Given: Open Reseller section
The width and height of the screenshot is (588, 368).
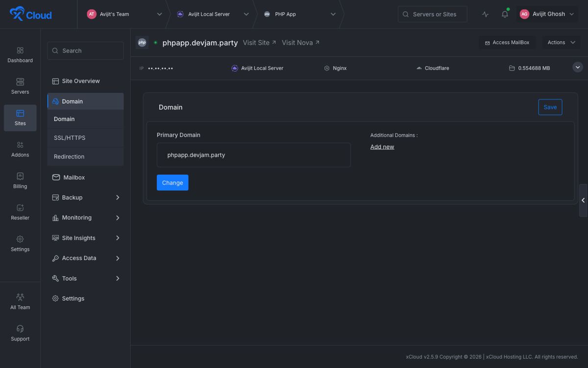Looking at the screenshot, I should point(20,212).
